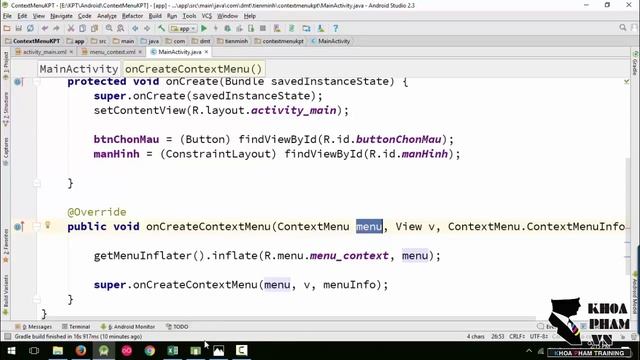Viewport: 640px width, 360px height.
Task: Click the Windows Start button
Action: point(11,351)
